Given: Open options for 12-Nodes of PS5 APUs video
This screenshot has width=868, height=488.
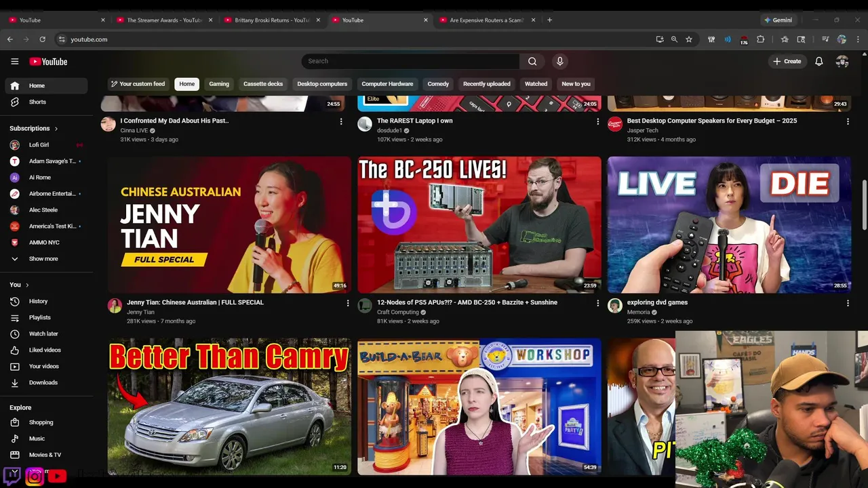Looking at the screenshot, I should point(598,303).
